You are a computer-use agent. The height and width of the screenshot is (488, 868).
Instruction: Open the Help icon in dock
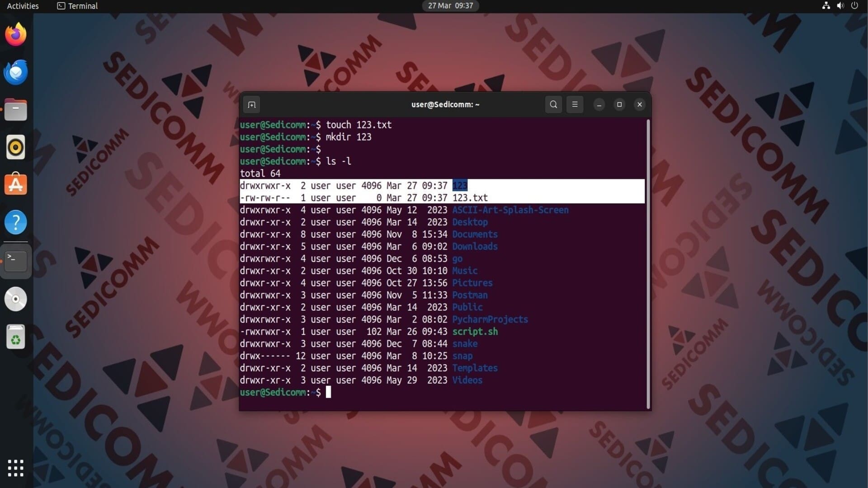click(x=16, y=222)
